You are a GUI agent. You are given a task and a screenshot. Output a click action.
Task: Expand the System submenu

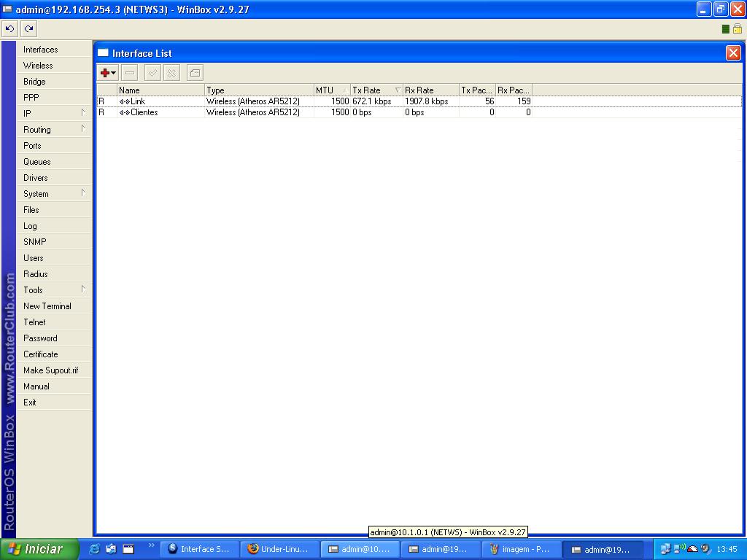[54, 194]
